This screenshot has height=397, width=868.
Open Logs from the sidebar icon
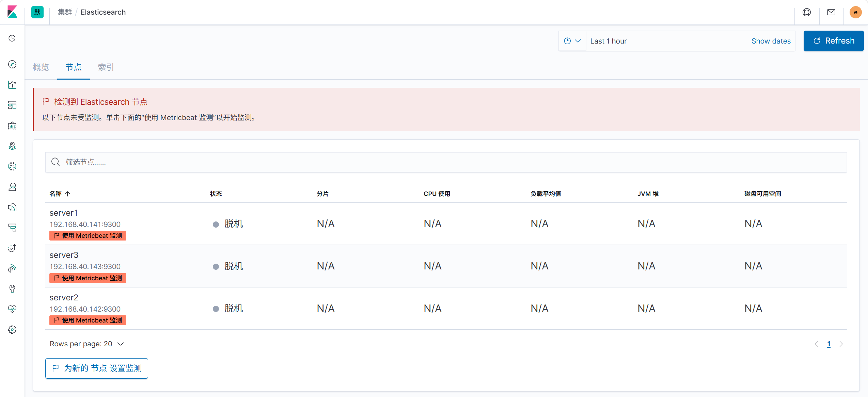(12, 207)
